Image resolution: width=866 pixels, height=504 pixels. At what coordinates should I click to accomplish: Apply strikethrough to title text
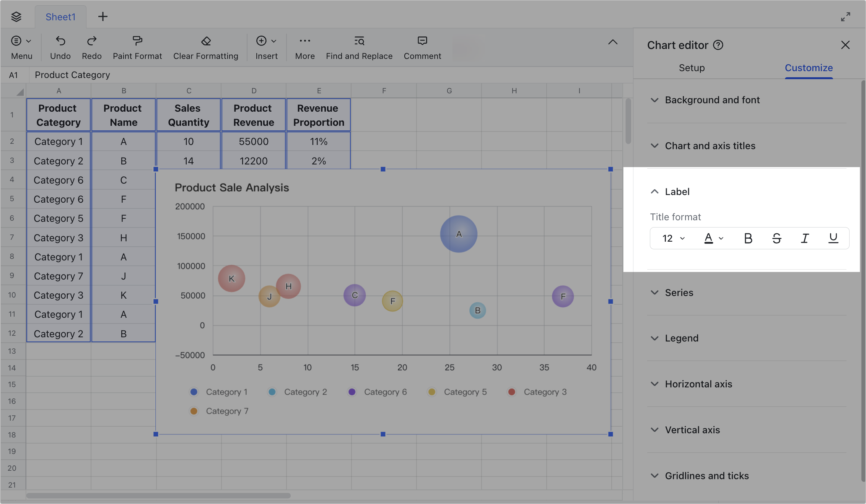tap(776, 238)
